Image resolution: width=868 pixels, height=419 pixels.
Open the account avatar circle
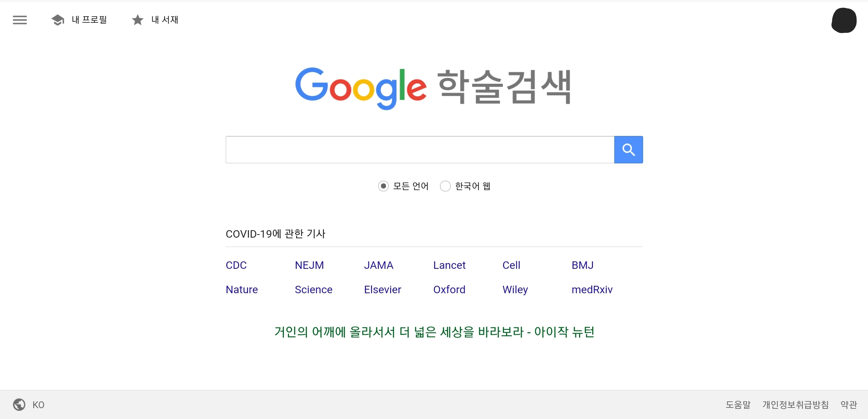(844, 20)
